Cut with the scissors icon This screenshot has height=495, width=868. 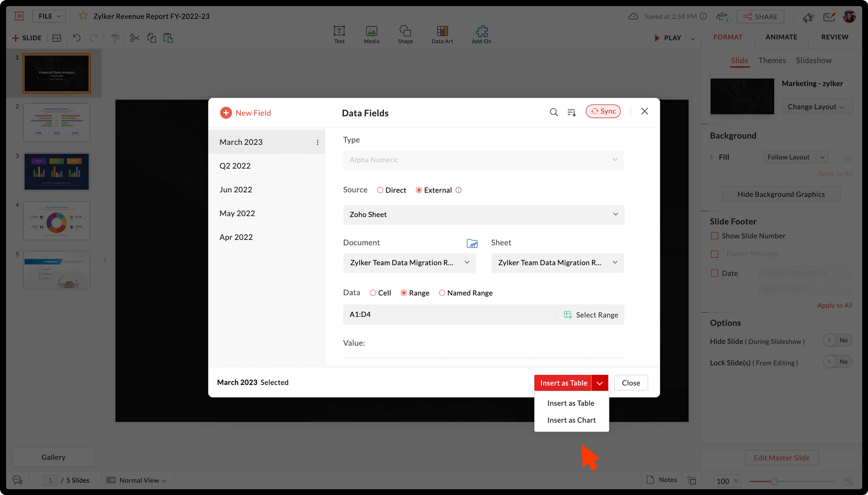135,38
